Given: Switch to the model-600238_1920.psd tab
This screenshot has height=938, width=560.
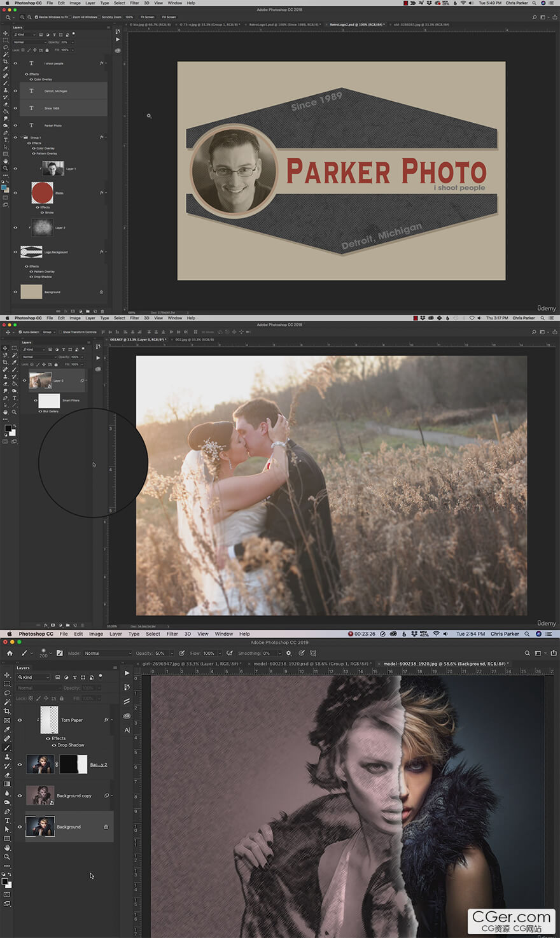Looking at the screenshot, I should [312, 664].
